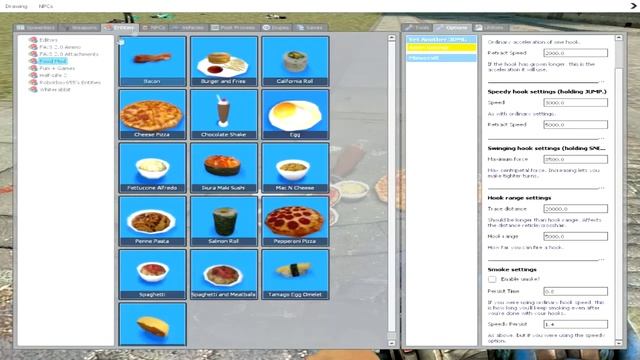640x360 pixels.
Task: Select the last category in entity tree
Action: [x=55, y=89]
